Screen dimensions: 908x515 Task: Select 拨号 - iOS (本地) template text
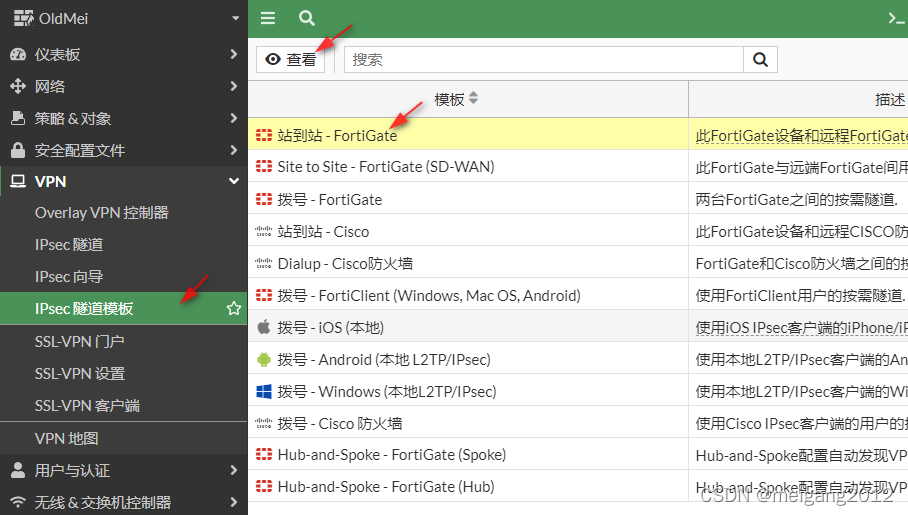point(331,328)
